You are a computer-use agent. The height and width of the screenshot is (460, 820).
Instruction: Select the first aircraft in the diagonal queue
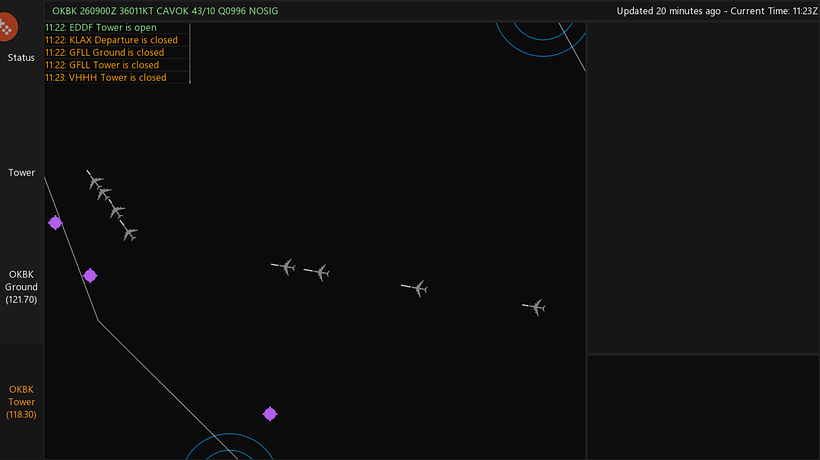[95, 180]
